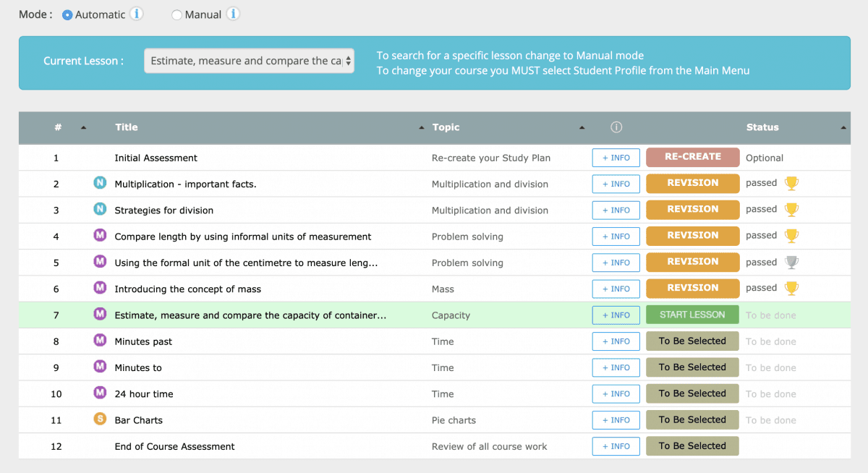The width and height of the screenshot is (868, 473).
Task: Click the gold trophy for concept of mass
Action: (791, 289)
